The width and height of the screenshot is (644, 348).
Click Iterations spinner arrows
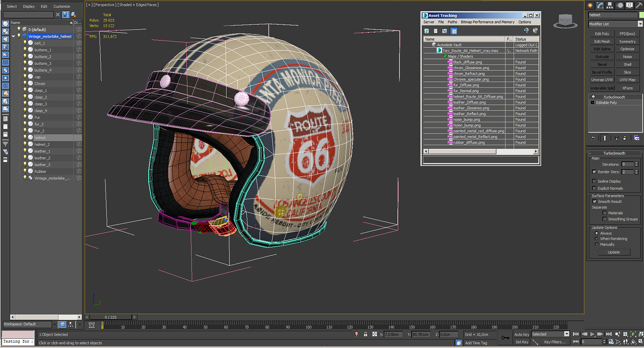(637, 164)
